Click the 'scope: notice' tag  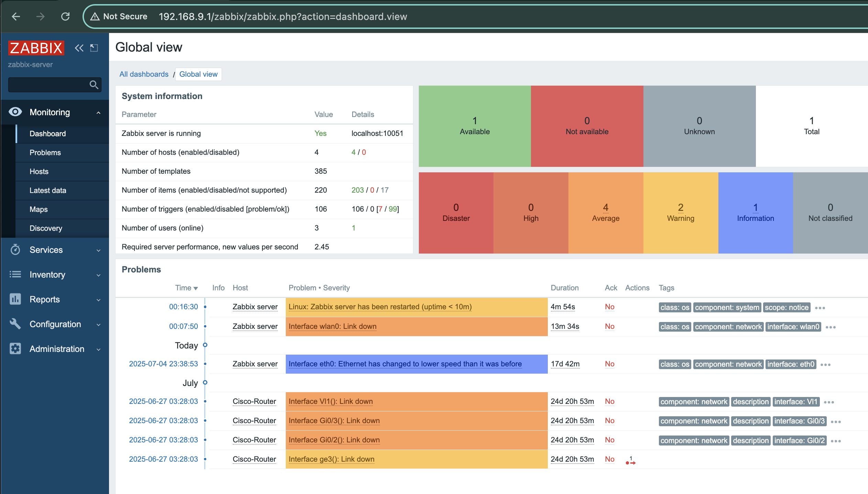pos(786,307)
